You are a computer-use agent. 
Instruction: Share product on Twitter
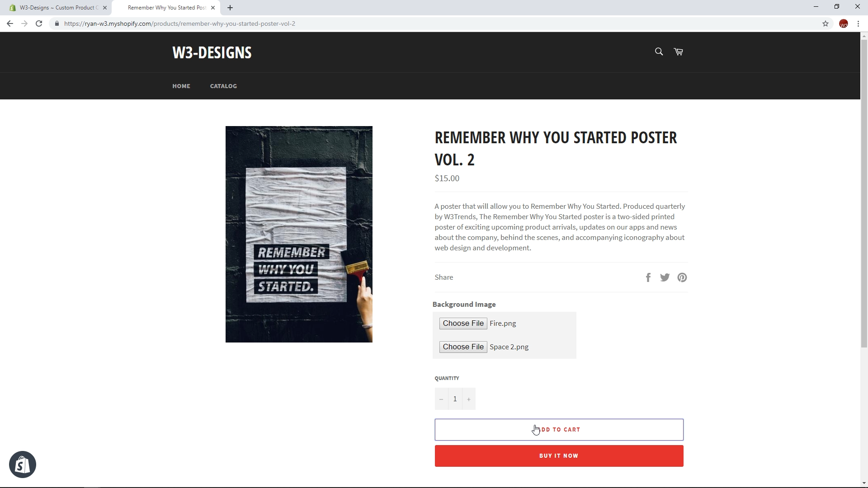tap(665, 277)
